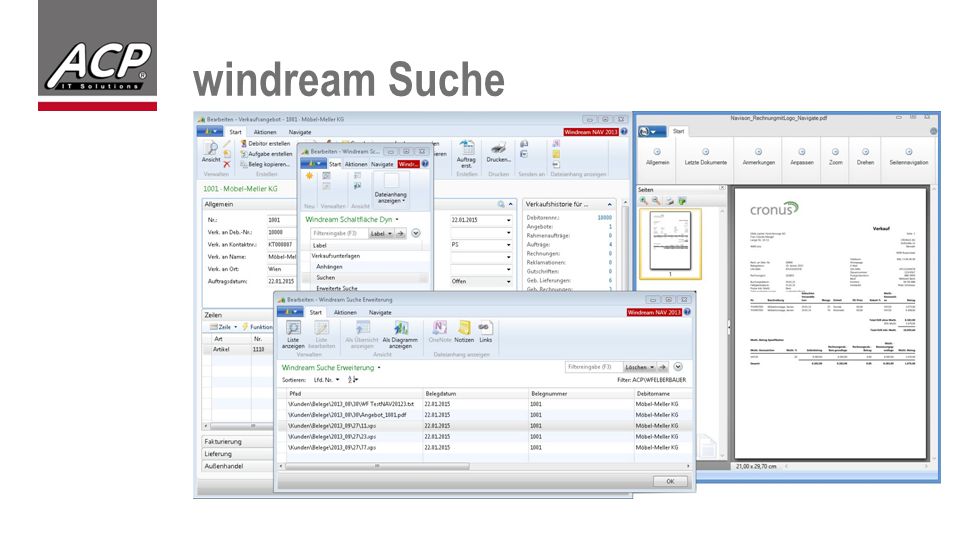Click Anpassen in PDF viewer ribbon
The height and width of the screenshot is (540, 960).
tap(801, 156)
